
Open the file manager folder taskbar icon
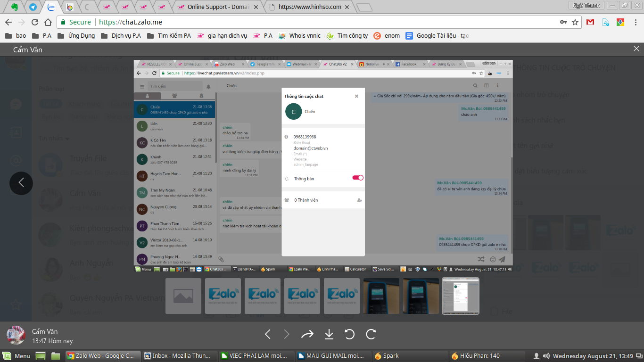point(56,356)
